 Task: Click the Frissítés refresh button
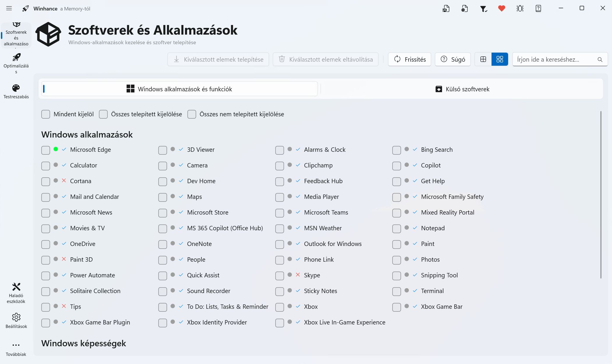point(409,59)
